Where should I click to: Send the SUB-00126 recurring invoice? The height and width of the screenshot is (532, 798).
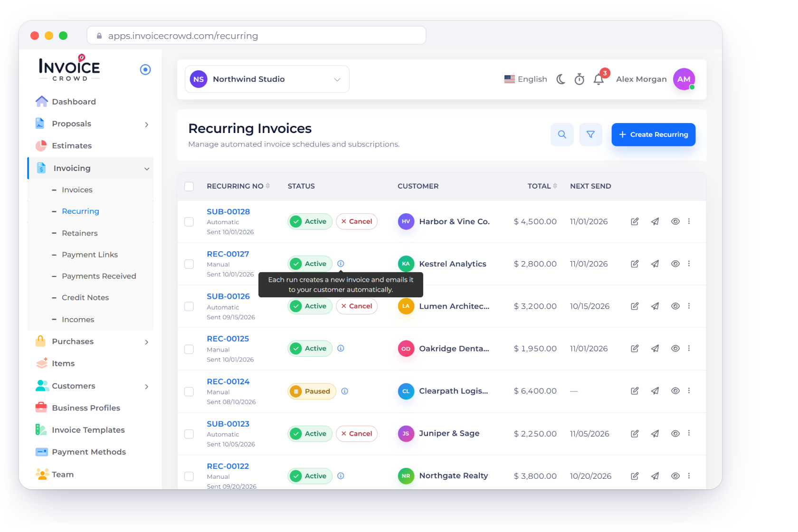655,306
